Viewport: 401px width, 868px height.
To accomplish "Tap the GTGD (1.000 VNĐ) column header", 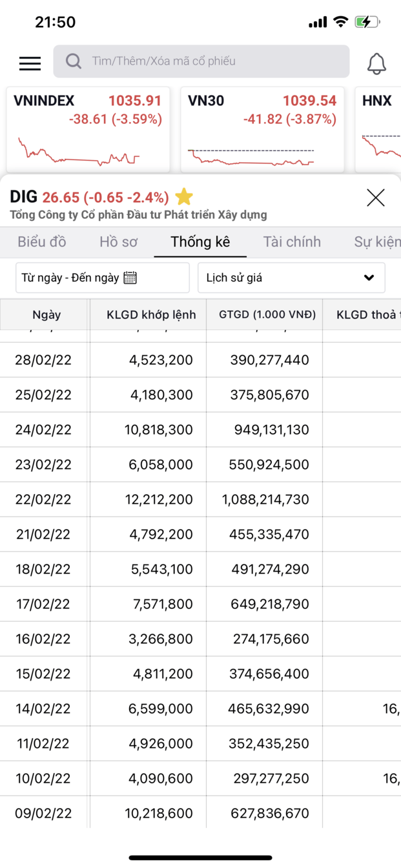I will [x=267, y=315].
